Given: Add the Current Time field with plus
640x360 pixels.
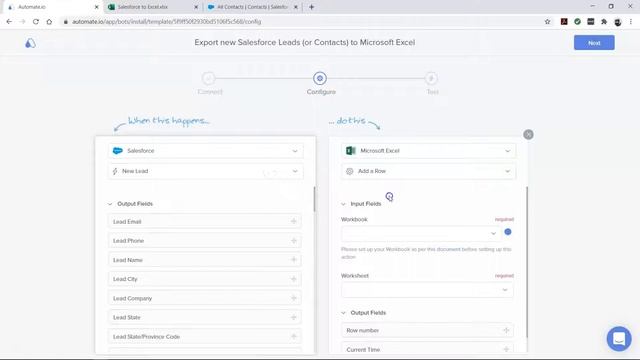Looking at the screenshot, I should pos(506,349).
